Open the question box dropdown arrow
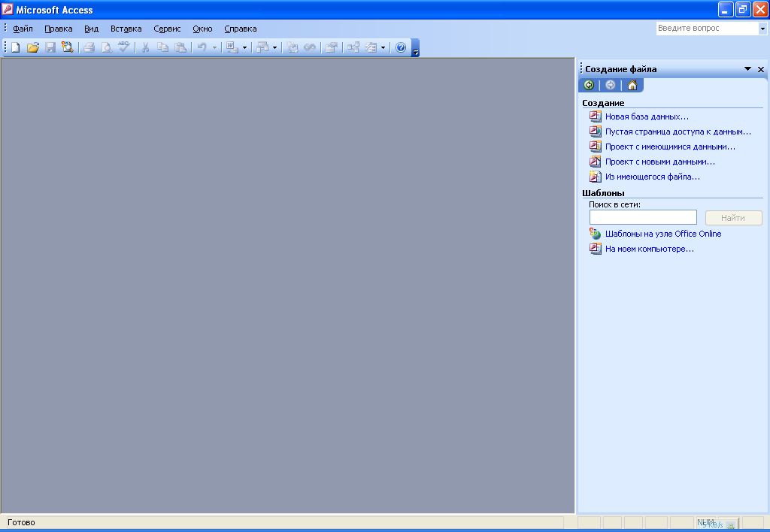 (x=762, y=29)
